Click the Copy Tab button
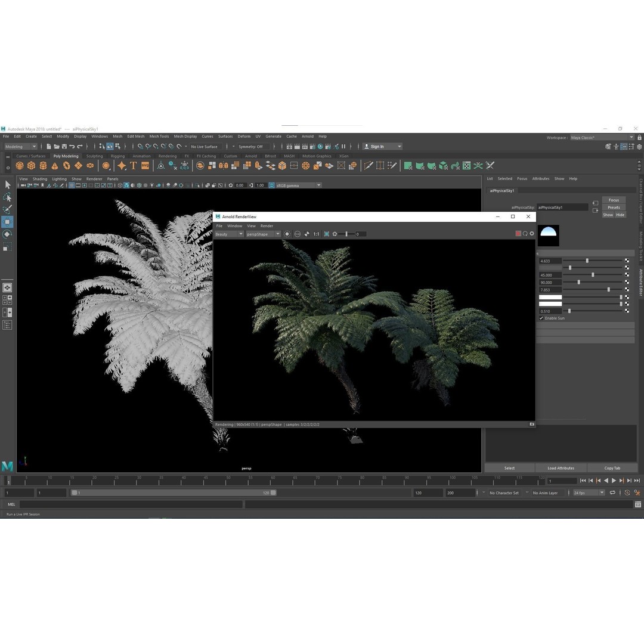 click(x=612, y=468)
